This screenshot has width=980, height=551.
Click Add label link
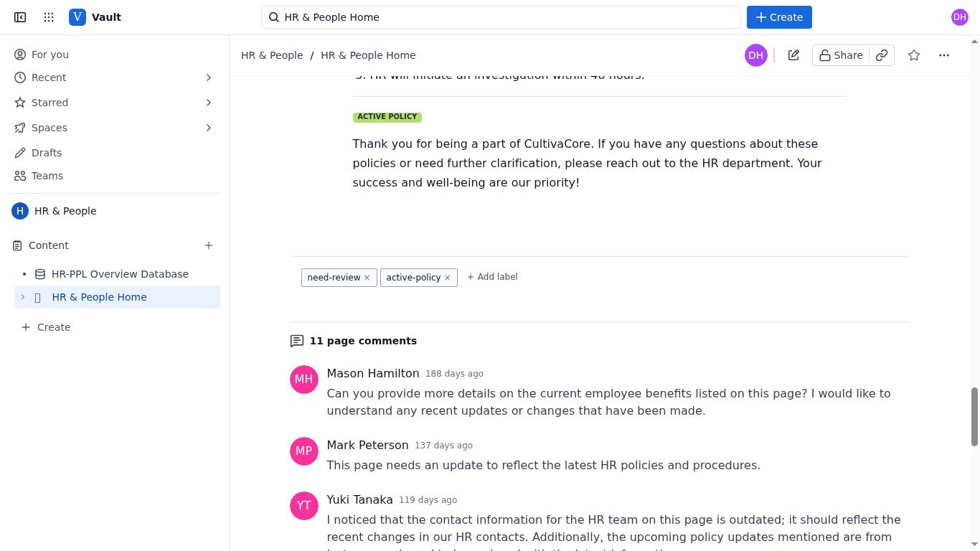(x=492, y=277)
